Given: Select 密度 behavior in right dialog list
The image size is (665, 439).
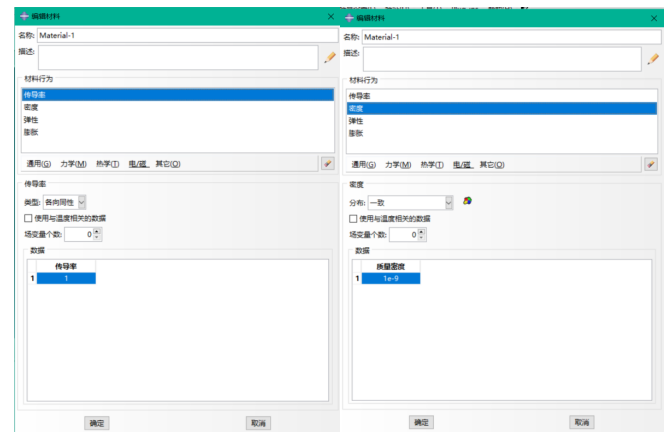Looking at the screenshot, I should click(502, 109).
